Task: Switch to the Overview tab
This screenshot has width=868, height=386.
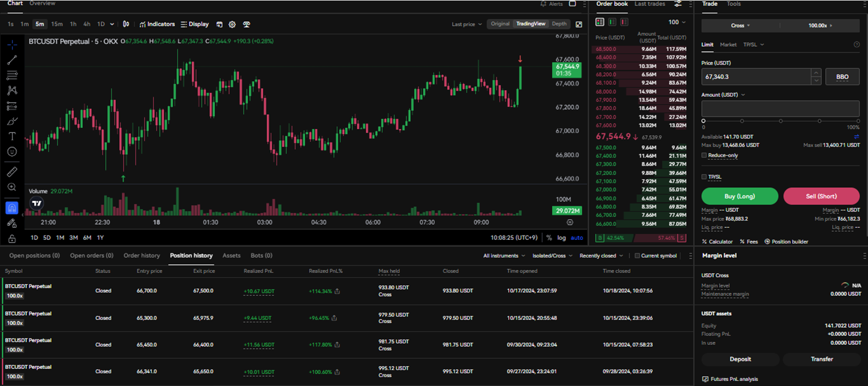Action: click(42, 3)
